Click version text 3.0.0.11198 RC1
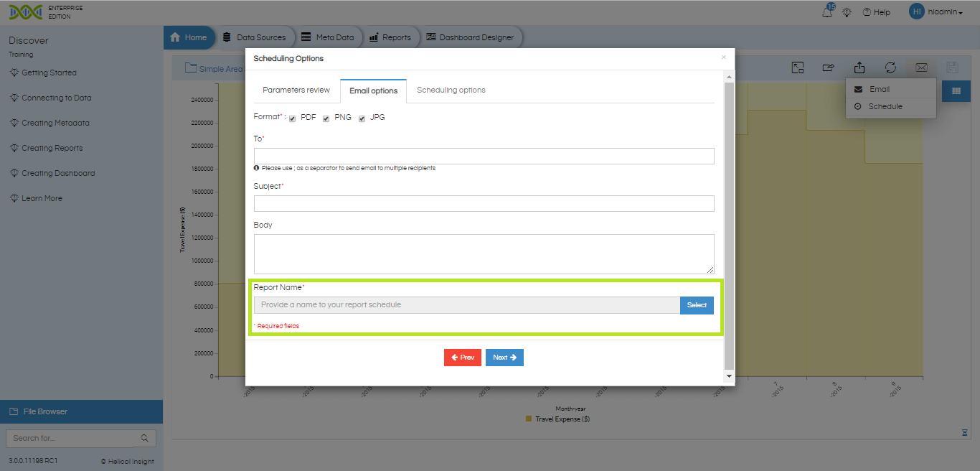Image resolution: width=980 pixels, height=471 pixels. (33, 460)
